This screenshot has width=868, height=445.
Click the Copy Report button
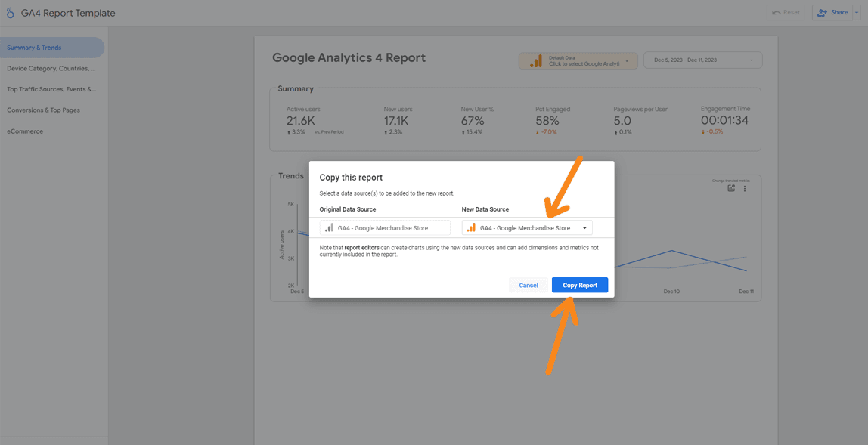580,285
